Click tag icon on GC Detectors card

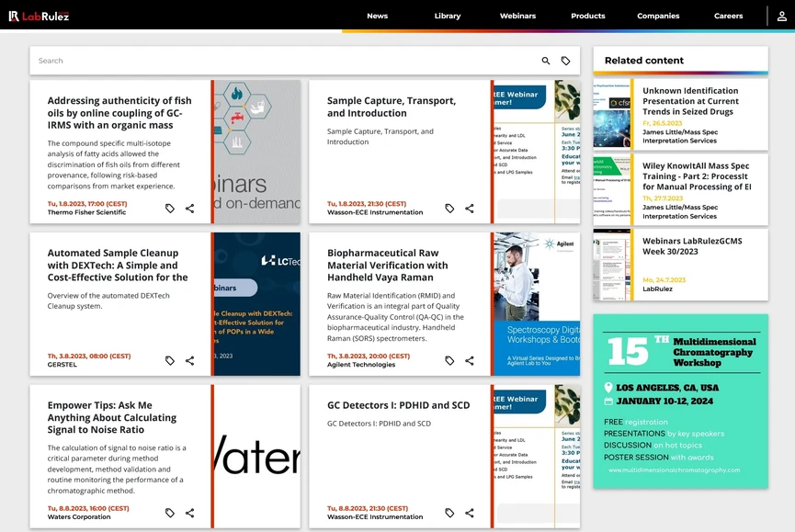click(x=449, y=513)
